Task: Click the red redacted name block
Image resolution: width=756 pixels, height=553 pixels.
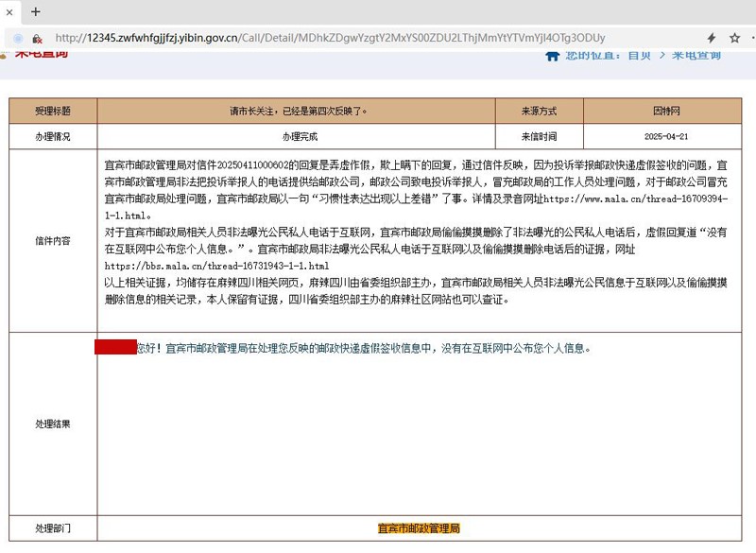Action: coord(115,347)
